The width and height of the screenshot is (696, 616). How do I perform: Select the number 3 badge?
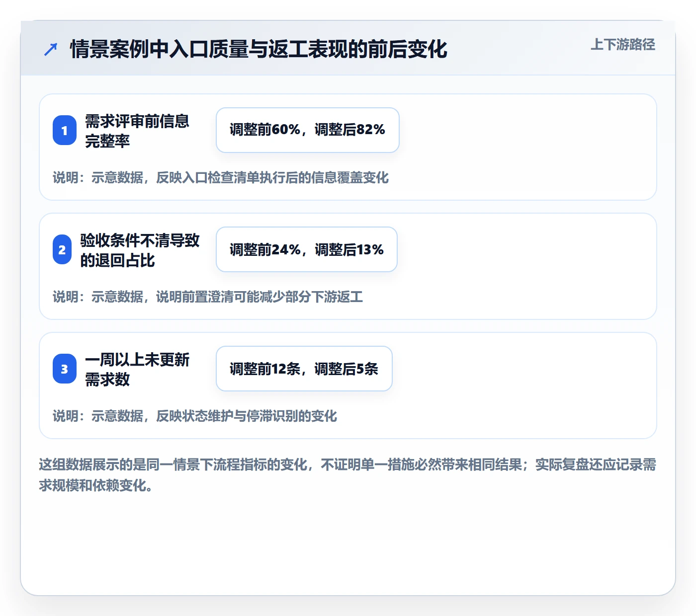65,369
